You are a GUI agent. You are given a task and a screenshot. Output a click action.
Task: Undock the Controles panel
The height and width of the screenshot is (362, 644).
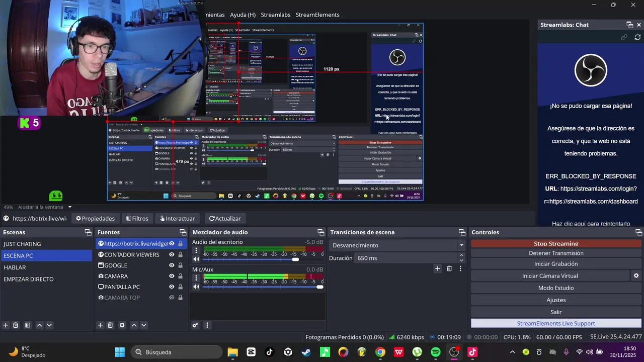click(638, 232)
